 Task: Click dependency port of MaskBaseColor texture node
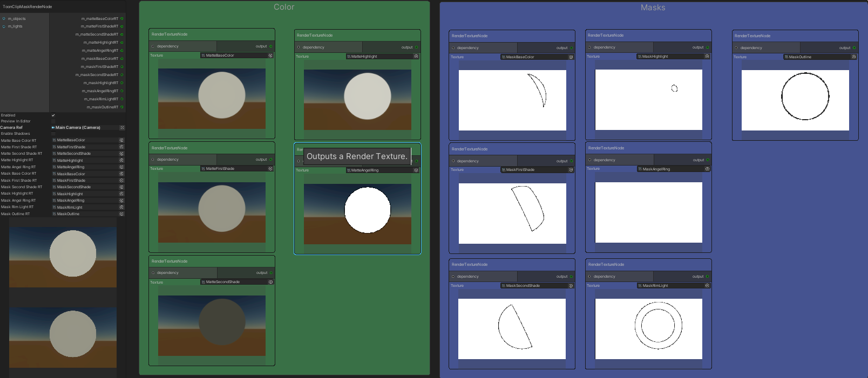point(453,48)
